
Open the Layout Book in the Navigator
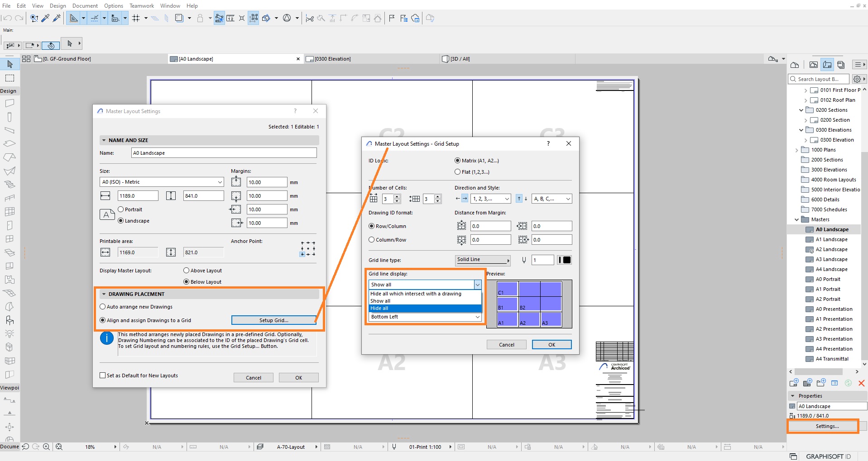[x=827, y=65]
